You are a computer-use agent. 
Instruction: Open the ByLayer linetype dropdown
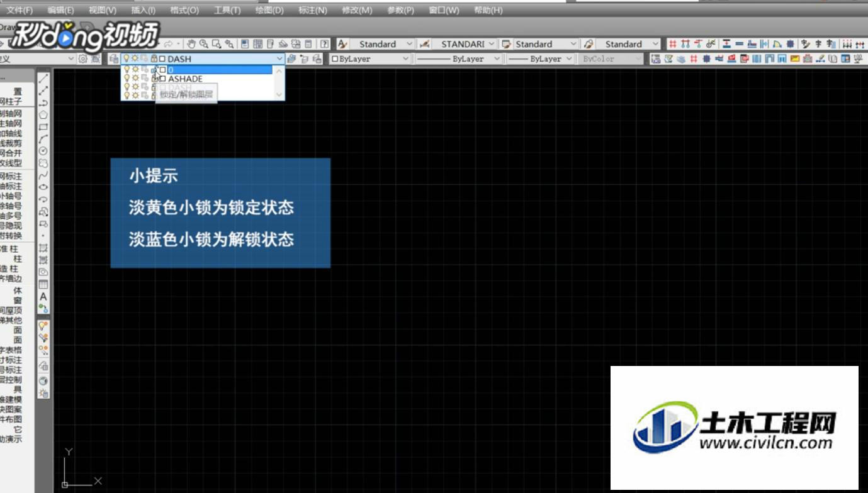pos(497,58)
